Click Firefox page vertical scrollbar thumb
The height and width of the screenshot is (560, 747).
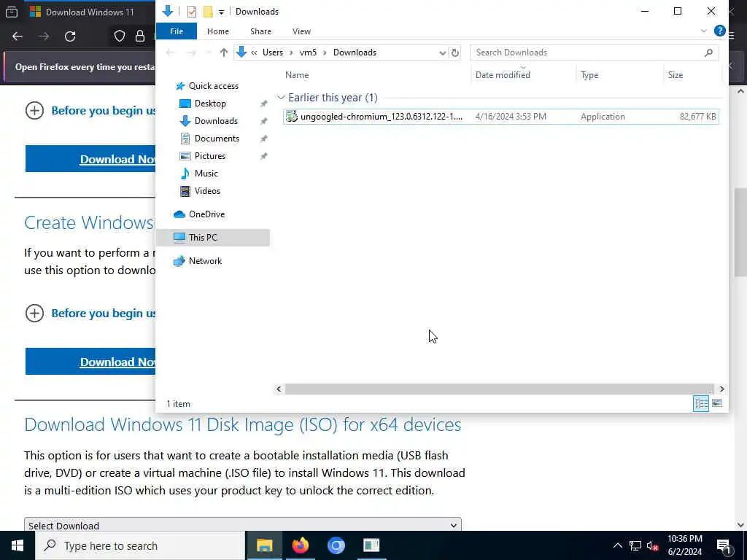point(740,233)
